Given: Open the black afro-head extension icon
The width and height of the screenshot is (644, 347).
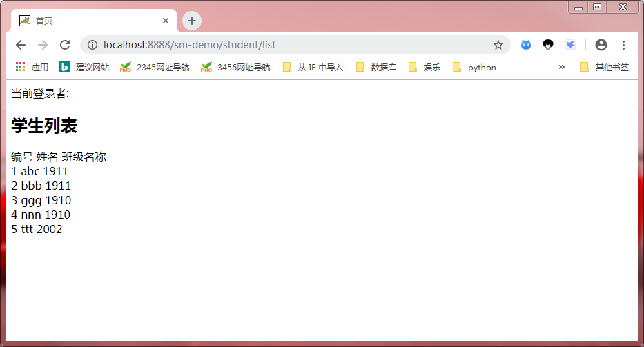Looking at the screenshot, I should coord(548,45).
